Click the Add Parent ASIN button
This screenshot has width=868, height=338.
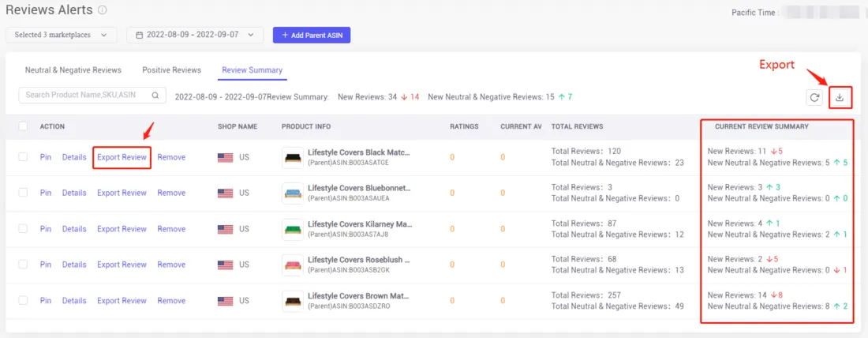point(312,35)
